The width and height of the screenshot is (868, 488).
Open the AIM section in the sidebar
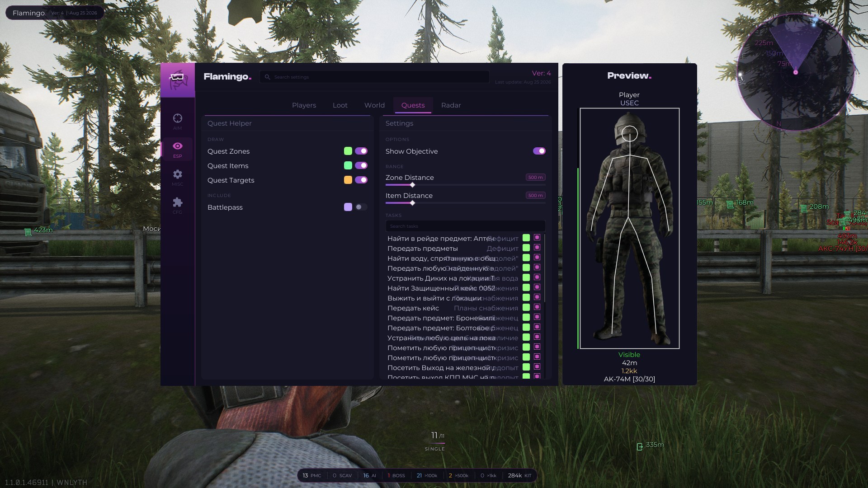pos(177,121)
